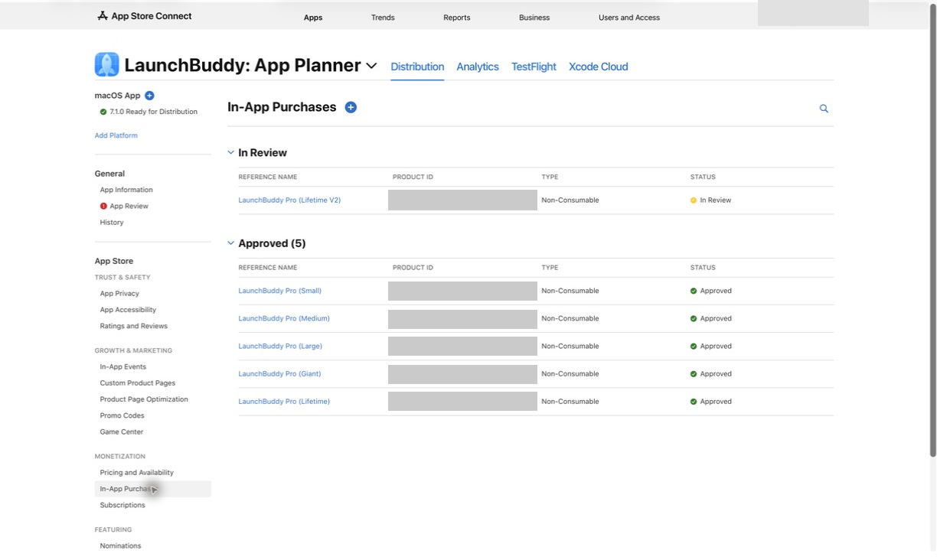Open the Apps menu item
The width and height of the screenshot is (937, 560).
point(313,18)
